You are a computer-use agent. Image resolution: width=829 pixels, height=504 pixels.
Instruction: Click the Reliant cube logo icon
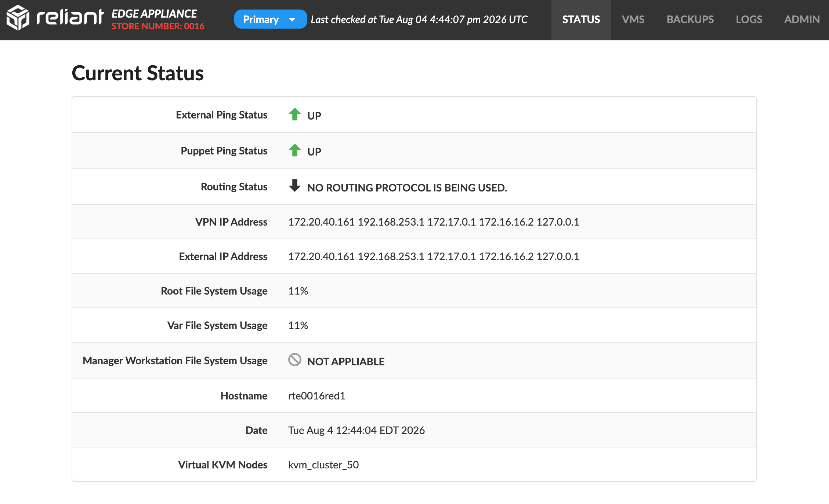click(x=18, y=18)
